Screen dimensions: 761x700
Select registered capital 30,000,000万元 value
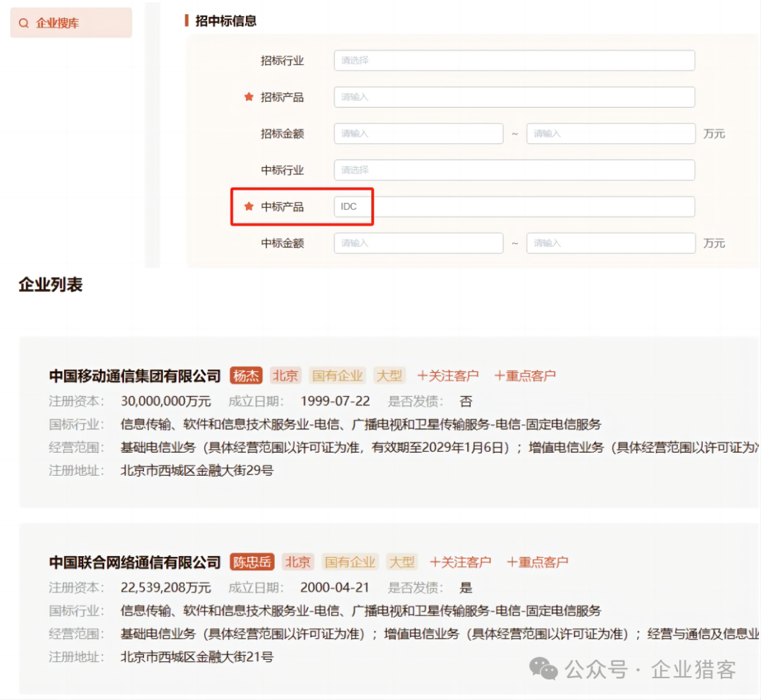point(166,401)
